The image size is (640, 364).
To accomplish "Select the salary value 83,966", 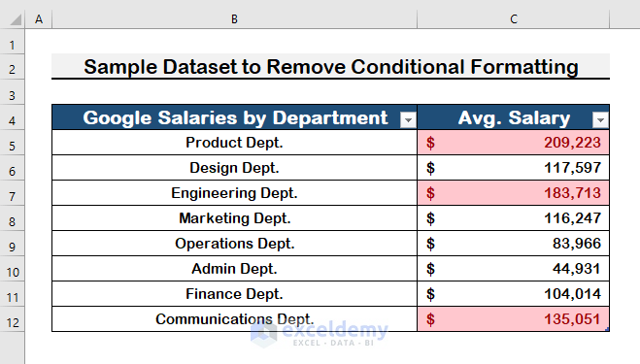I will coord(514,244).
